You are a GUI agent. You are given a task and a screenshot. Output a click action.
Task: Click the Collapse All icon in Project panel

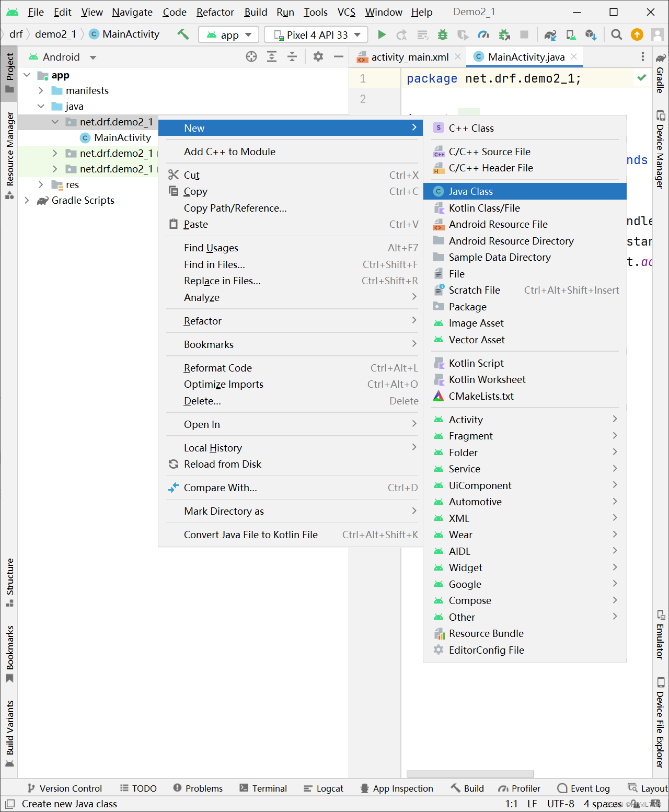point(292,57)
